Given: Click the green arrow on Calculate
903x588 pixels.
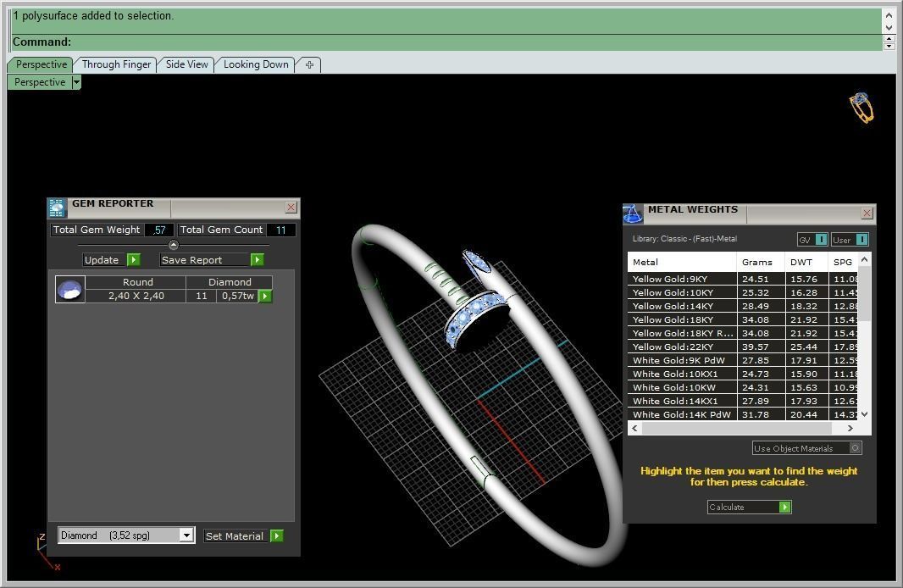Looking at the screenshot, I should [x=785, y=507].
